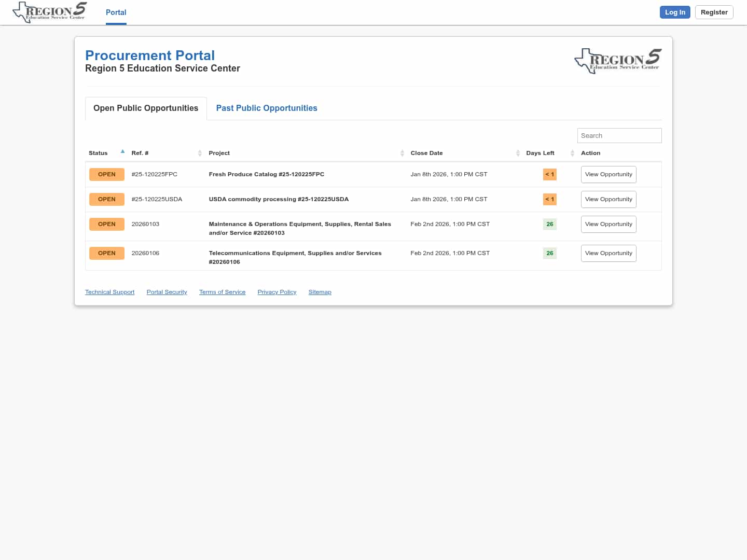Select the Open Public Opportunities tab

(x=146, y=108)
